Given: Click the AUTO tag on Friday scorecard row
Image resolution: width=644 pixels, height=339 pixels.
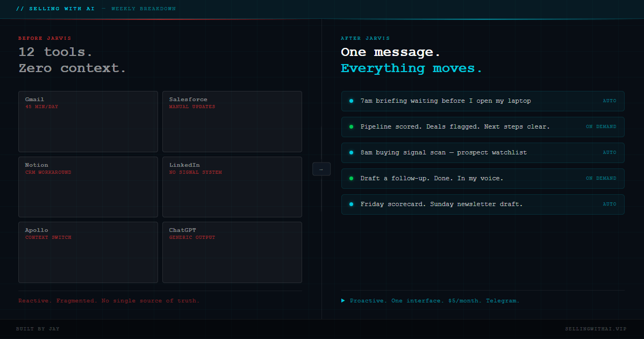Looking at the screenshot, I should coord(610,204).
